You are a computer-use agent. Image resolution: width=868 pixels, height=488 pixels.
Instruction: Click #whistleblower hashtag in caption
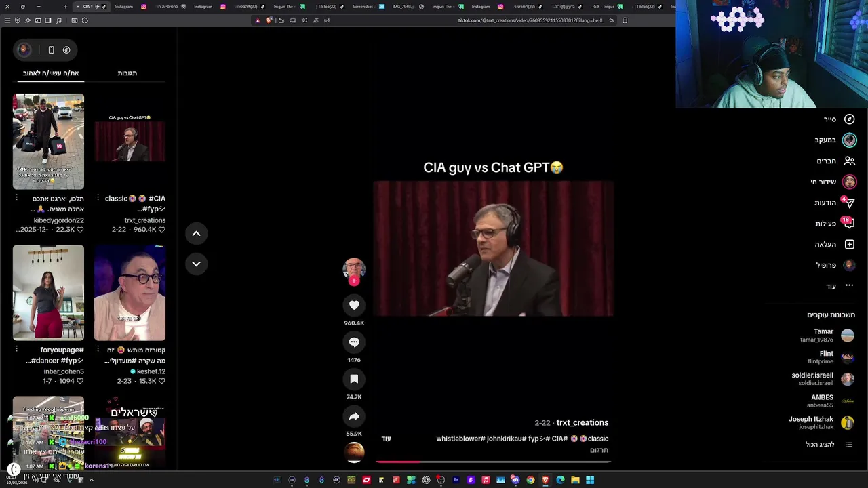click(461, 439)
